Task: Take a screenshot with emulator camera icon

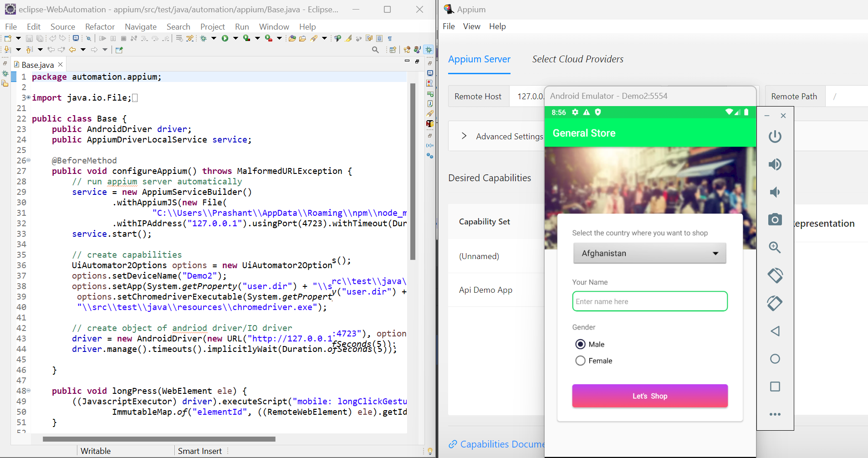Action: (x=775, y=220)
